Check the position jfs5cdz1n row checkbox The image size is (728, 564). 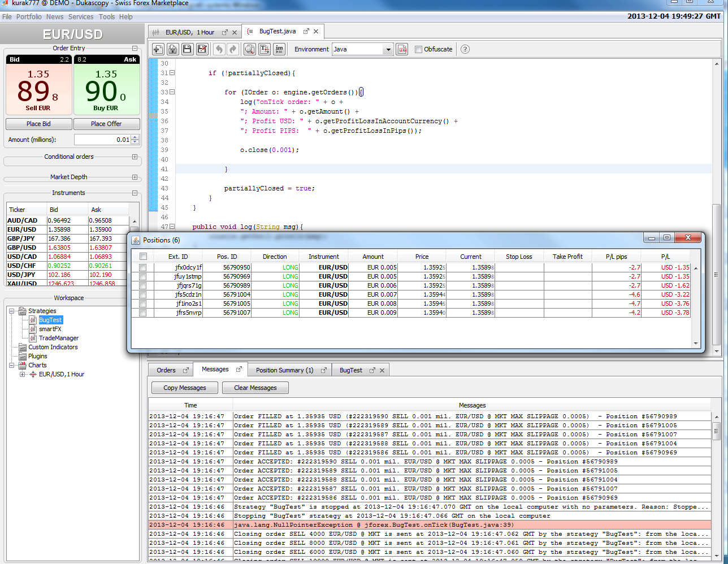[x=143, y=294]
